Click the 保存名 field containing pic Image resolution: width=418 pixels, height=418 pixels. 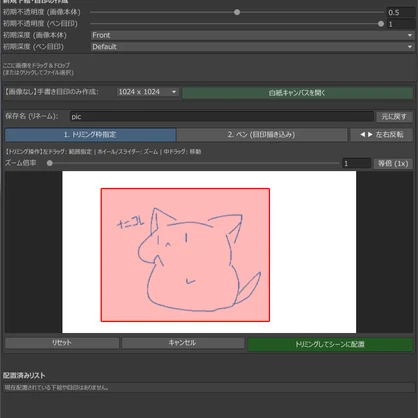(222, 116)
